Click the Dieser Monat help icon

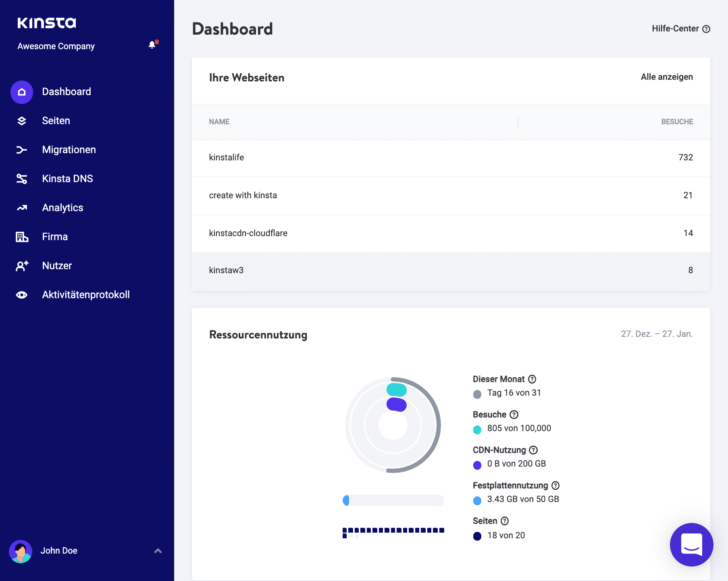[532, 379]
